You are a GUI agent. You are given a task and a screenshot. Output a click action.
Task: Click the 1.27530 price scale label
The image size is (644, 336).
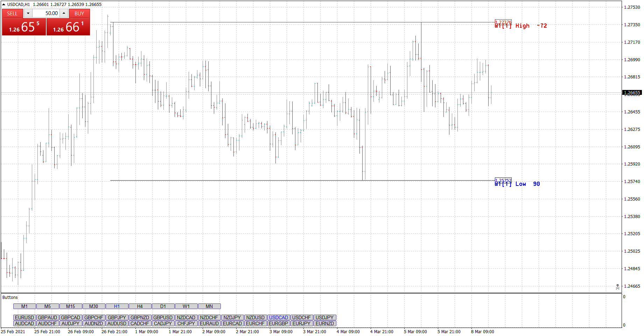pos(632,7)
